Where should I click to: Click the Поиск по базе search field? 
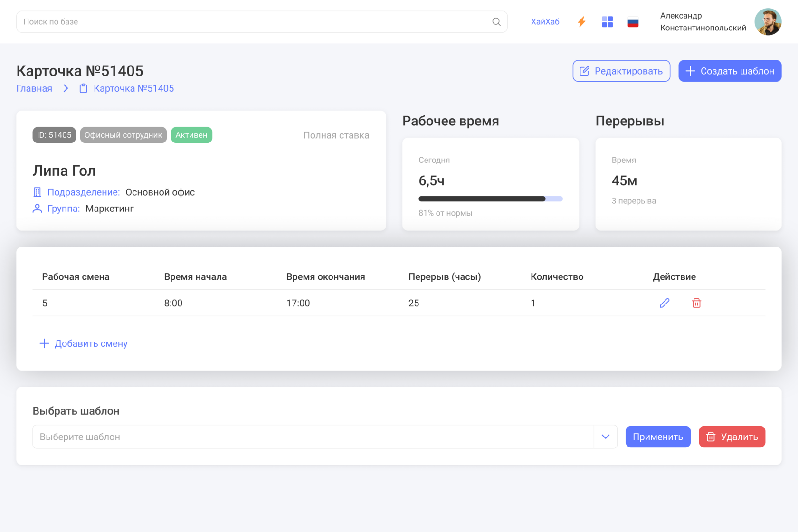(252, 22)
